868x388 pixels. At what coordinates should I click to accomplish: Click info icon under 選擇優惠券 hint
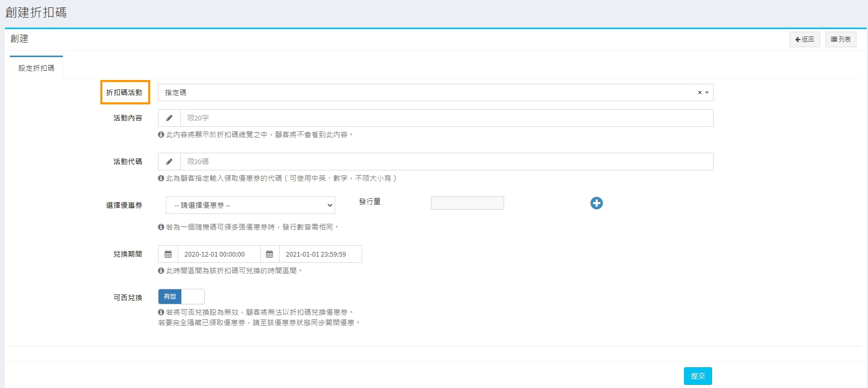pos(161,227)
